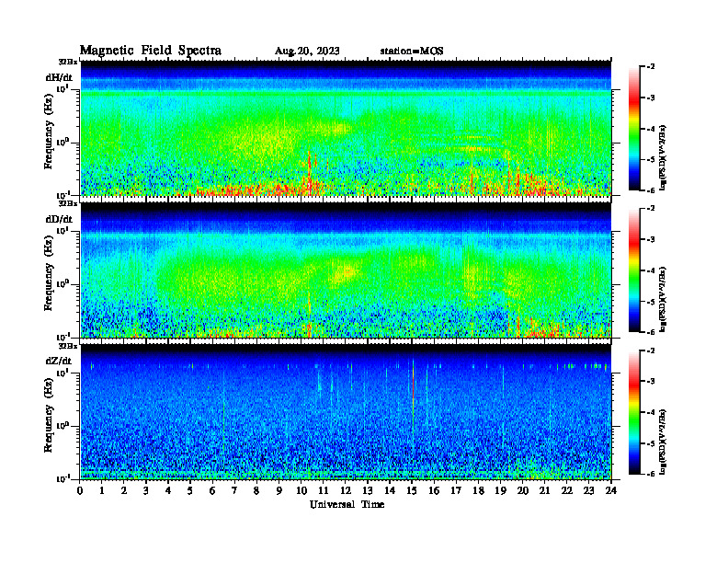
Task: Click the "Magnetic Field Spectra" title
Action: coord(151,51)
